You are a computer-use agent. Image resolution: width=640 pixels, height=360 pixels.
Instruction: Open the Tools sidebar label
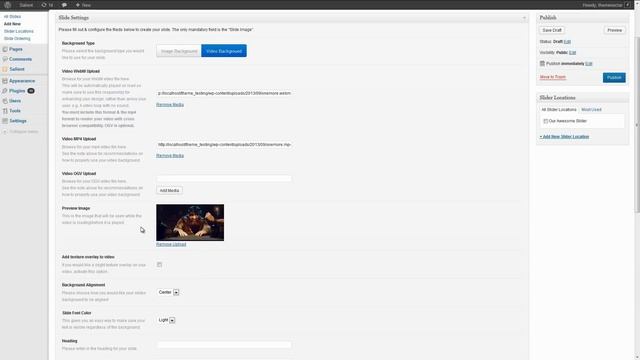click(x=15, y=111)
